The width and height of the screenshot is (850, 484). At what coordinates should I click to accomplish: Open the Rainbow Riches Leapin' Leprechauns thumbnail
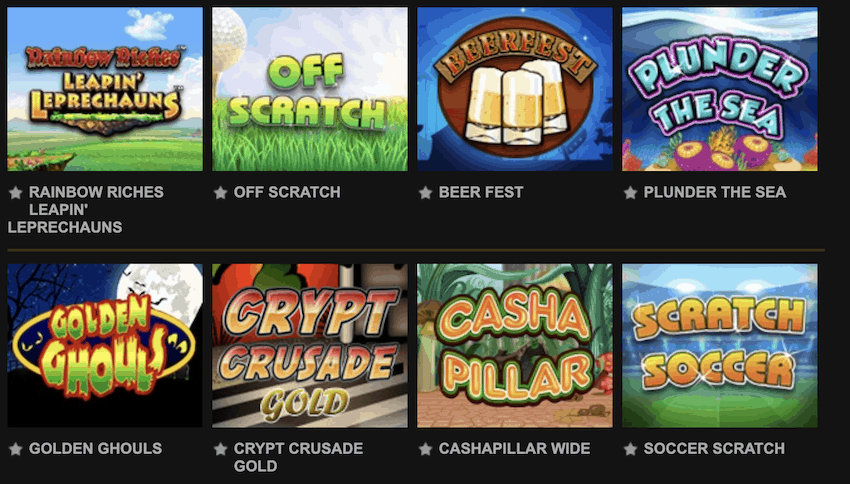105,89
